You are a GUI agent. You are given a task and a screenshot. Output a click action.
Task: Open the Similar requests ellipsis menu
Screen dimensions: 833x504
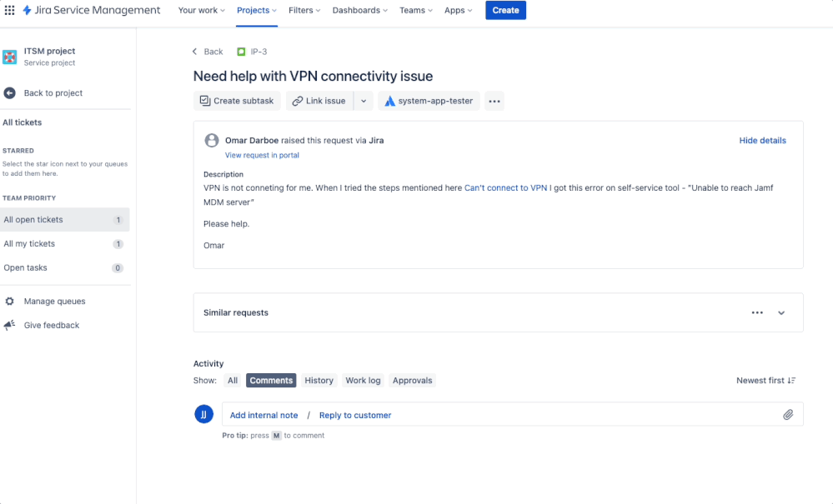click(x=756, y=312)
